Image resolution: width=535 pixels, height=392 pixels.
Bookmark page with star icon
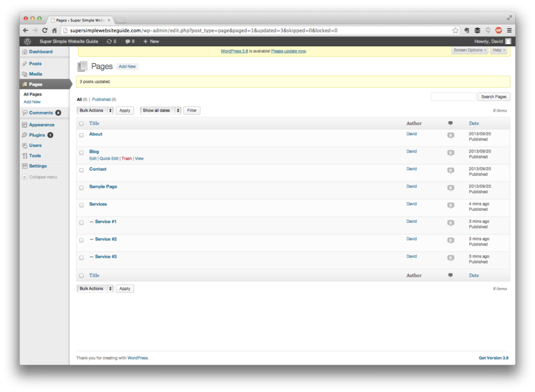pos(455,30)
